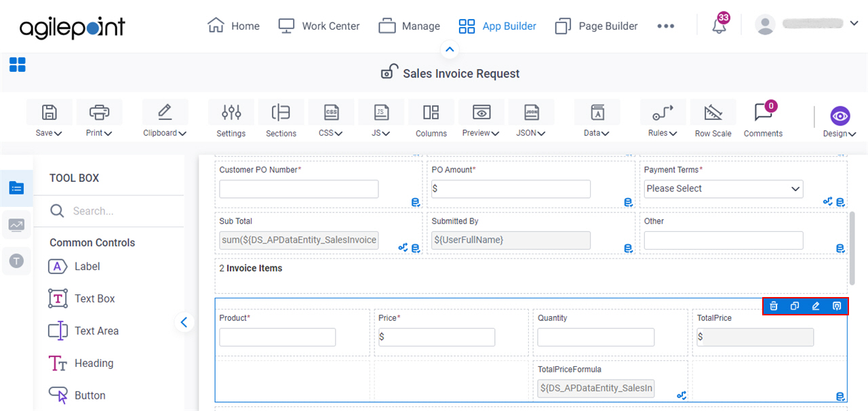Duplicate the selected subform with copy icon
Viewport: 868px width, 411px height.
tap(795, 306)
